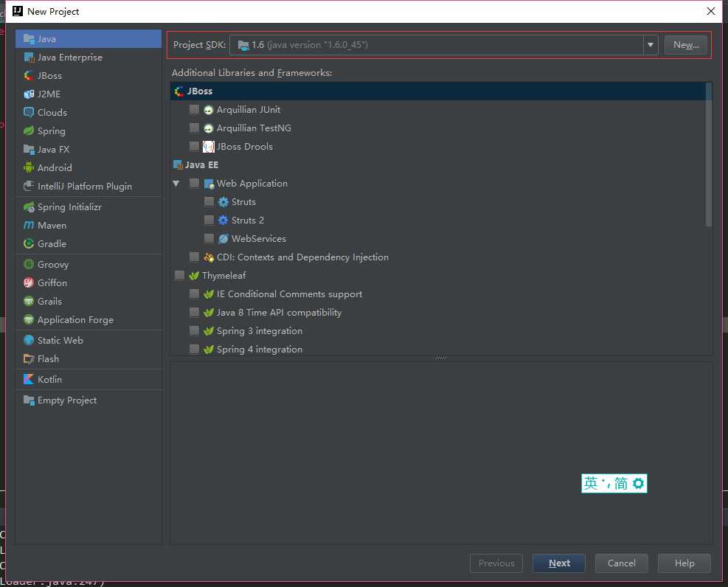728x587 pixels.
Task: Click the Next button
Action: pyautogui.click(x=559, y=563)
